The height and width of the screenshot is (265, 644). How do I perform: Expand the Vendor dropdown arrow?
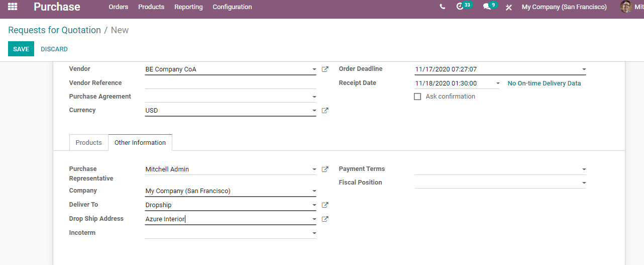[314, 69]
